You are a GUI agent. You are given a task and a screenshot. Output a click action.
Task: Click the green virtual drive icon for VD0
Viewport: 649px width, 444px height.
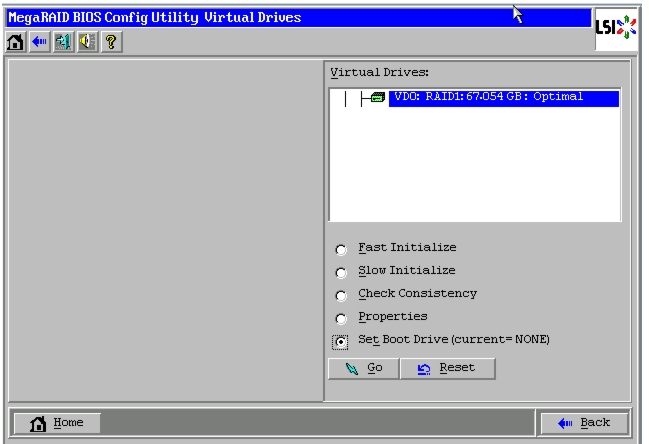pos(377,98)
